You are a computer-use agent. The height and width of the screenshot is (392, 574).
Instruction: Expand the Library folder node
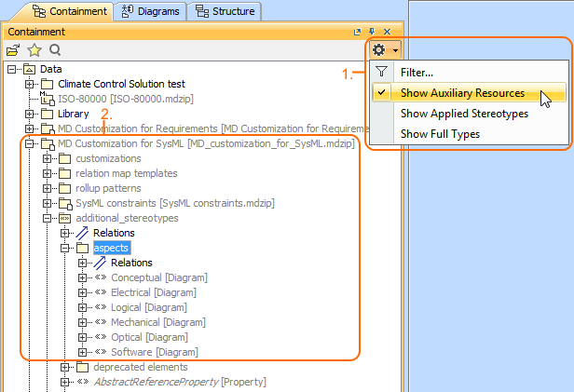[30, 114]
